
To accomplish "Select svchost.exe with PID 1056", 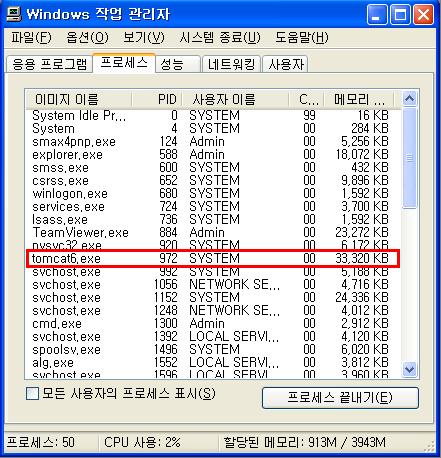I will pyautogui.click(x=213, y=284).
